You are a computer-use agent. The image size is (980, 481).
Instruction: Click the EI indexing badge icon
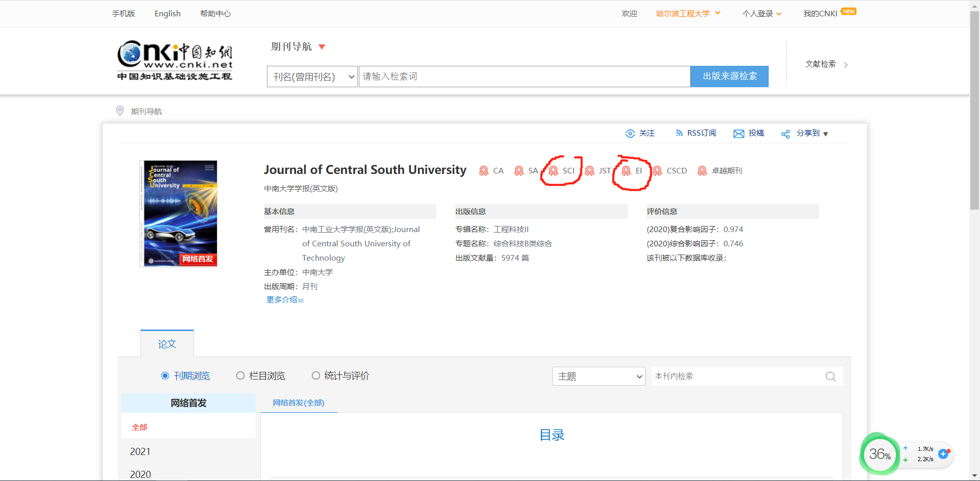627,171
